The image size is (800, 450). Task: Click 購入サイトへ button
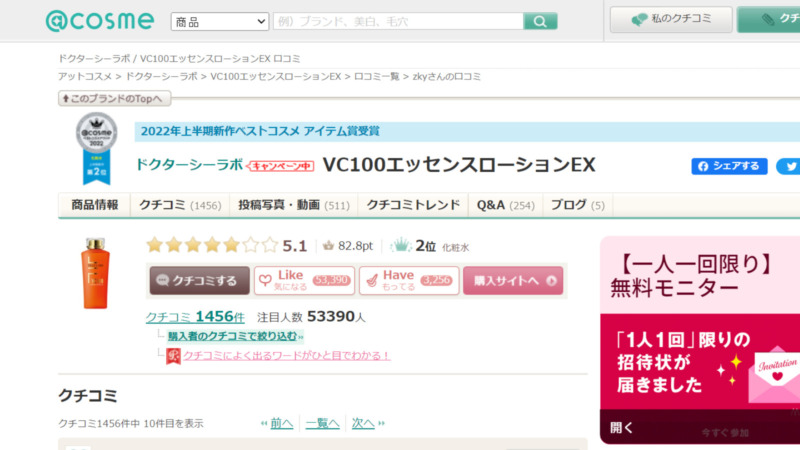pyautogui.click(x=513, y=280)
